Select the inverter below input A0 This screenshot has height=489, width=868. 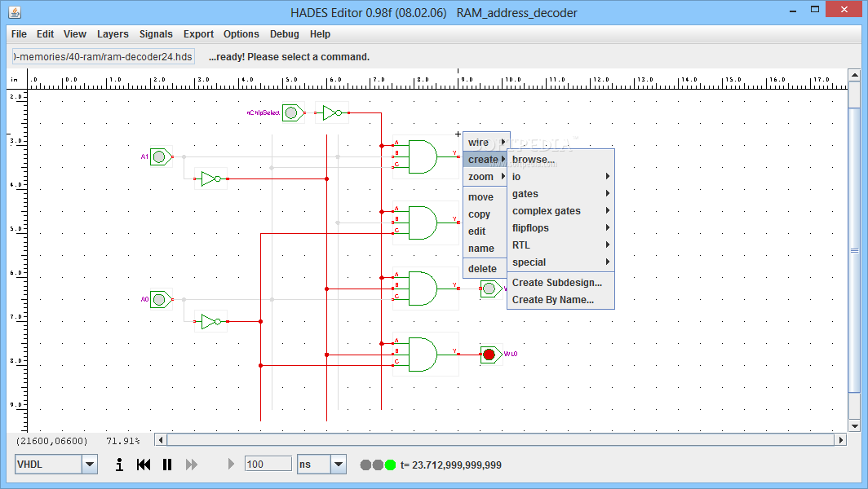tap(211, 321)
